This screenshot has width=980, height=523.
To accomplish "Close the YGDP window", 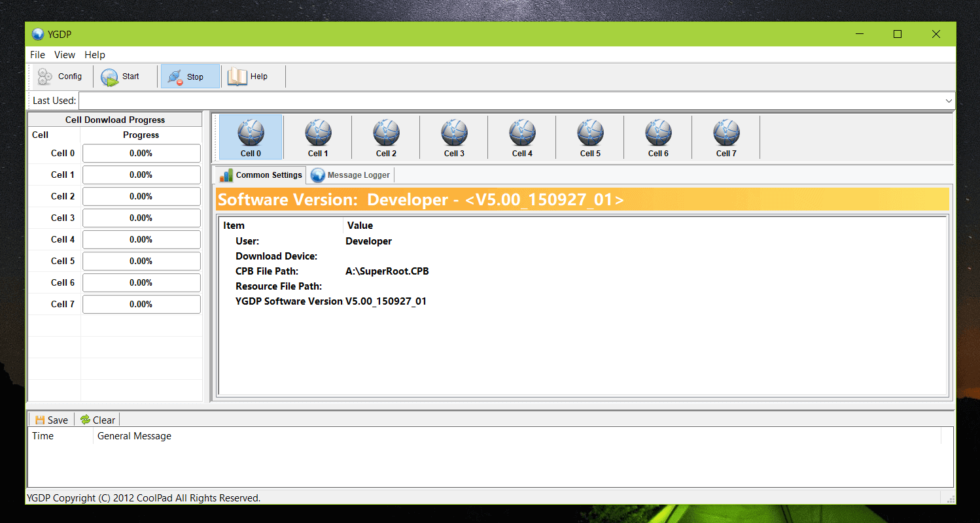I will pyautogui.click(x=937, y=34).
